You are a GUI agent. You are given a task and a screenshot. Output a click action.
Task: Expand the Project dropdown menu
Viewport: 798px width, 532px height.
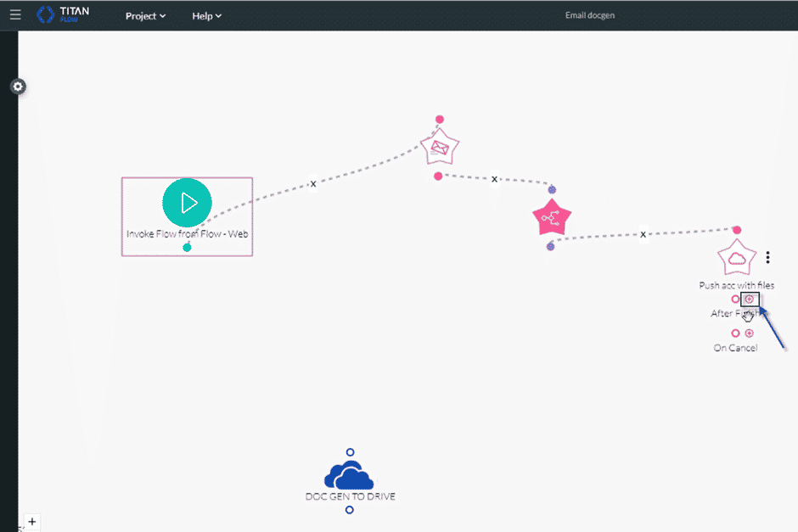[x=145, y=16]
